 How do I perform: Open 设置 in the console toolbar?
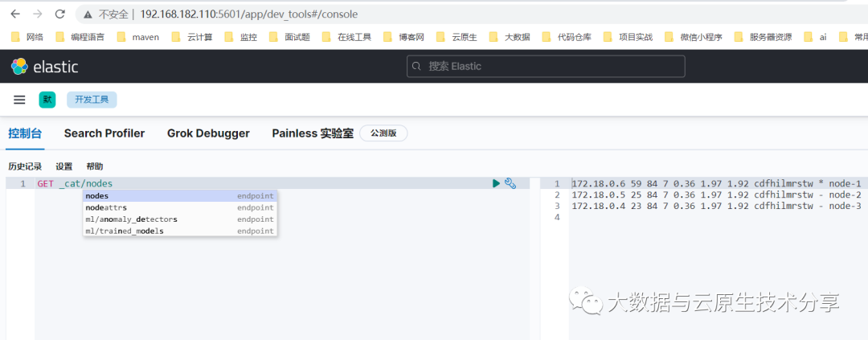[x=63, y=166]
